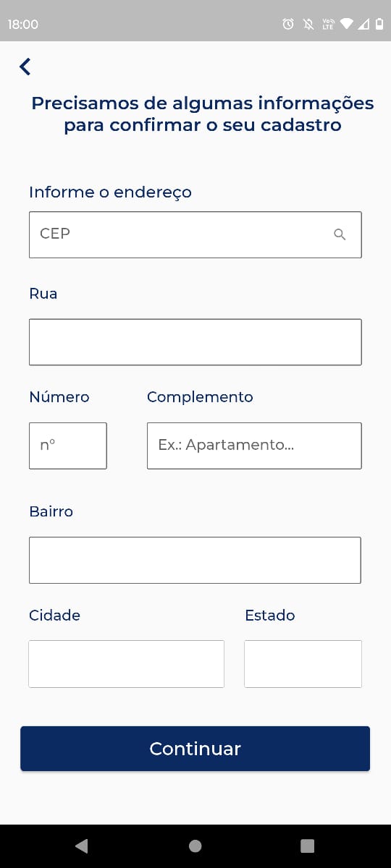Tap the back arrow icon
The height and width of the screenshot is (868, 391).
pyautogui.click(x=25, y=67)
